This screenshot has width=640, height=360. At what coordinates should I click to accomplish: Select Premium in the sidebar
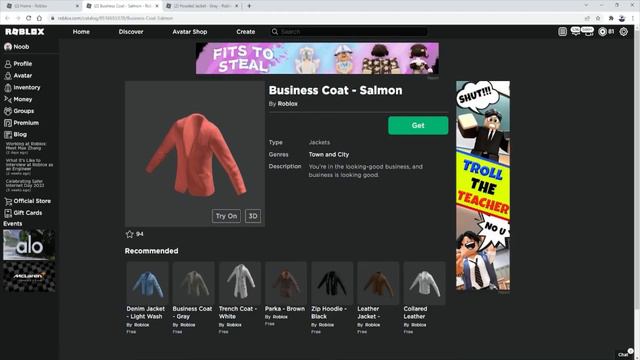tap(22, 123)
